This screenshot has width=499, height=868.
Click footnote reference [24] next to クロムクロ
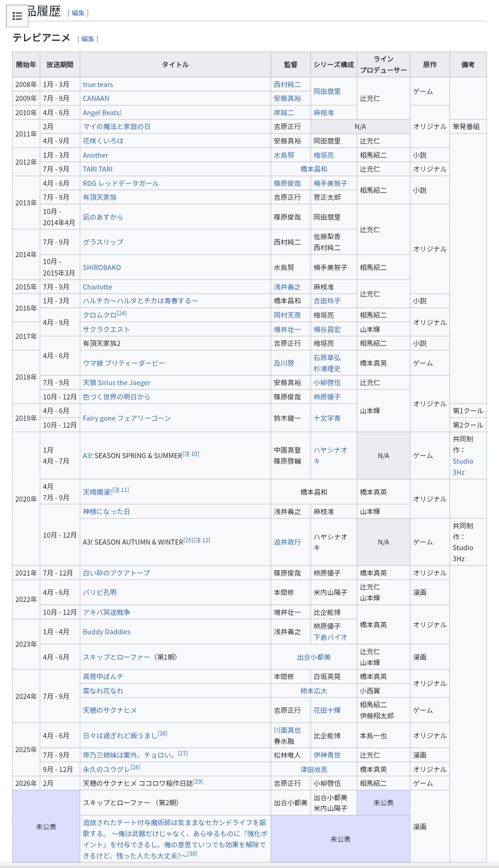122,313
